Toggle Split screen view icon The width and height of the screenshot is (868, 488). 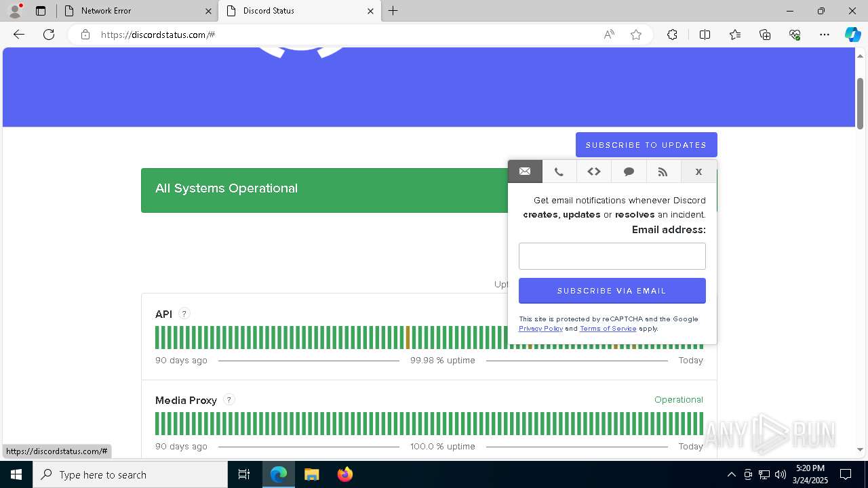tap(705, 35)
